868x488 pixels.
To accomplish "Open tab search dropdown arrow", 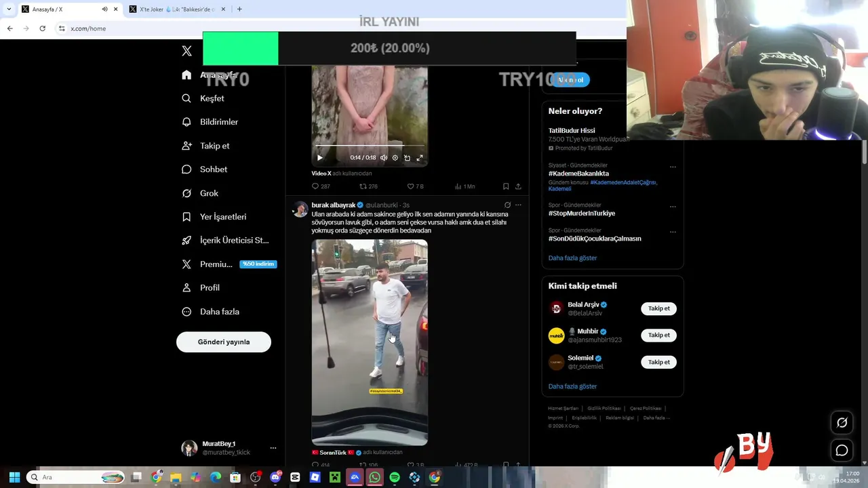I will click(x=8, y=9).
